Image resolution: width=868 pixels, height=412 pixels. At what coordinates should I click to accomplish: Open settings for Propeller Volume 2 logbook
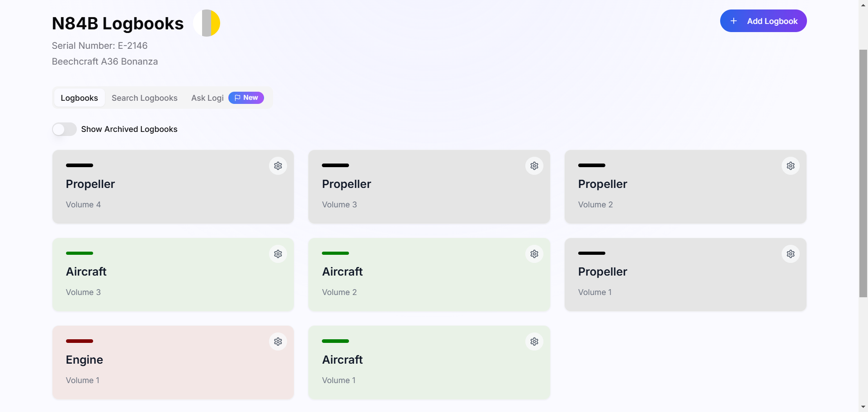(791, 166)
